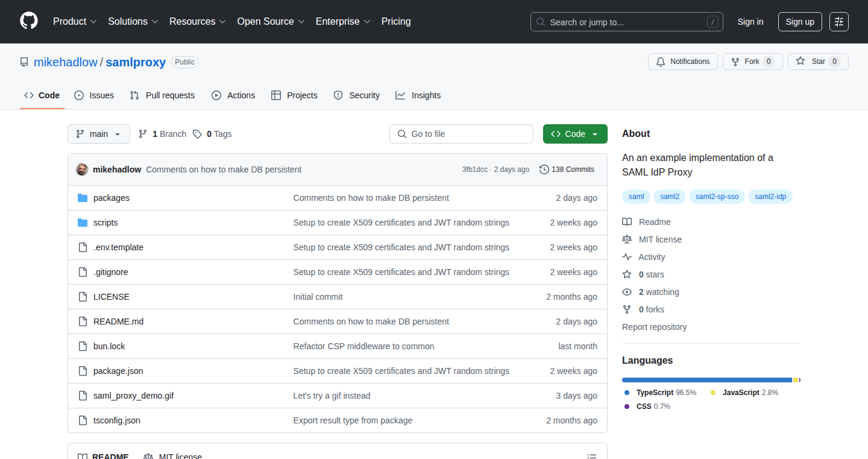
Task: Open the package.json file name
Action: point(118,371)
